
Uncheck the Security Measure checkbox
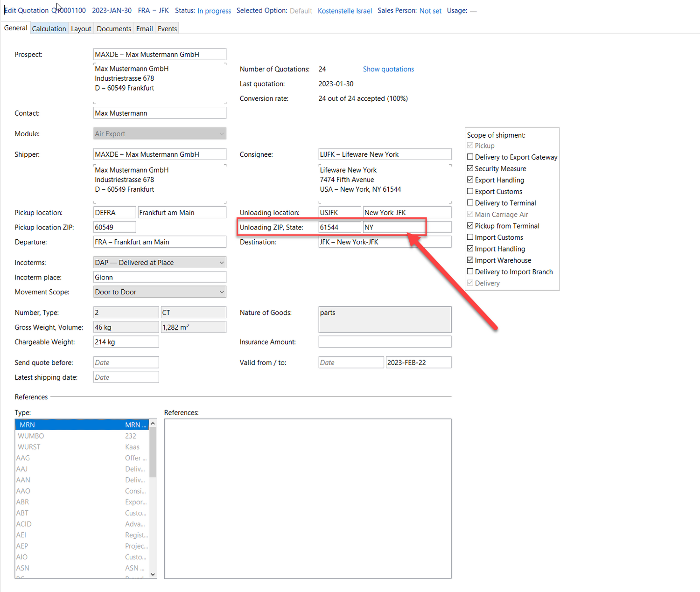point(470,168)
